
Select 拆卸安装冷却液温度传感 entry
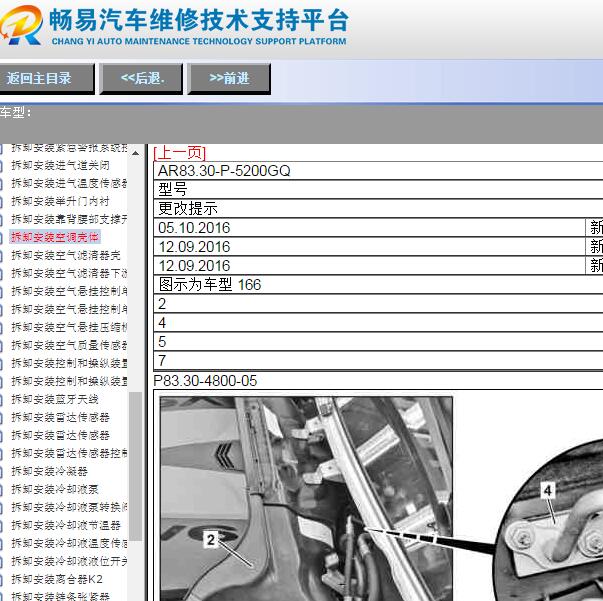point(69,543)
